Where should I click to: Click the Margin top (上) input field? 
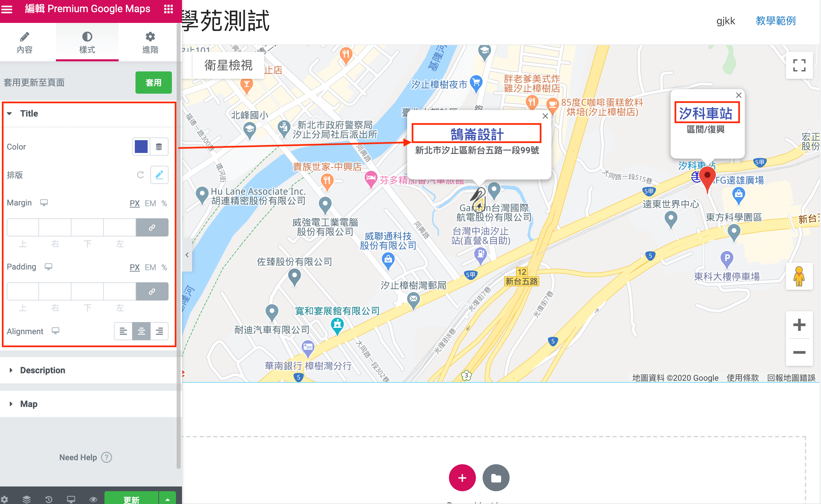pyautogui.click(x=23, y=227)
